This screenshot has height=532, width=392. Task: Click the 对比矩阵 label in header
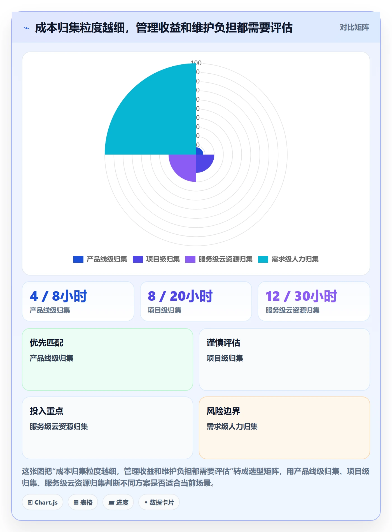click(x=354, y=27)
